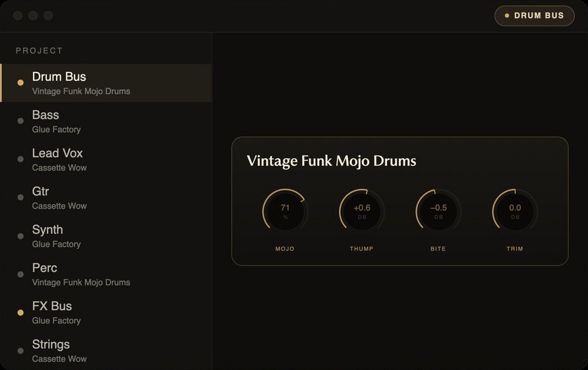588x370 pixels.
Task: Click the Lead Vox status dot
Action: (x=20, y=159)
